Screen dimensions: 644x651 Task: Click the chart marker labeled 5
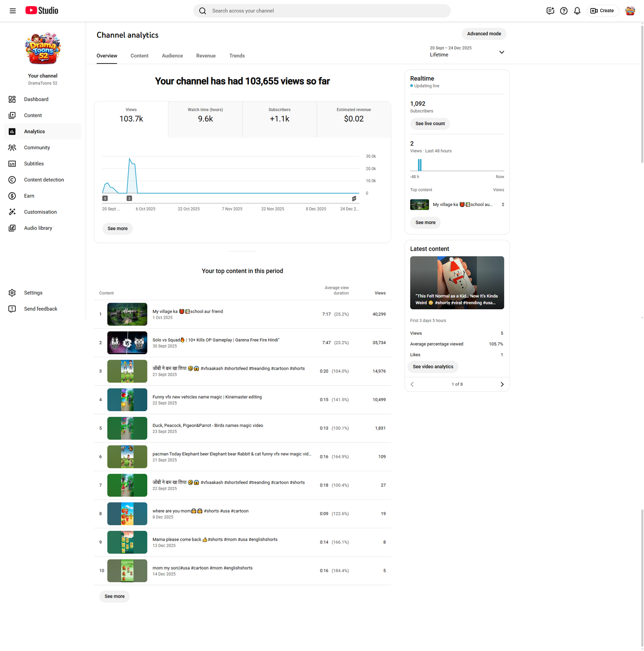[105, 198]
